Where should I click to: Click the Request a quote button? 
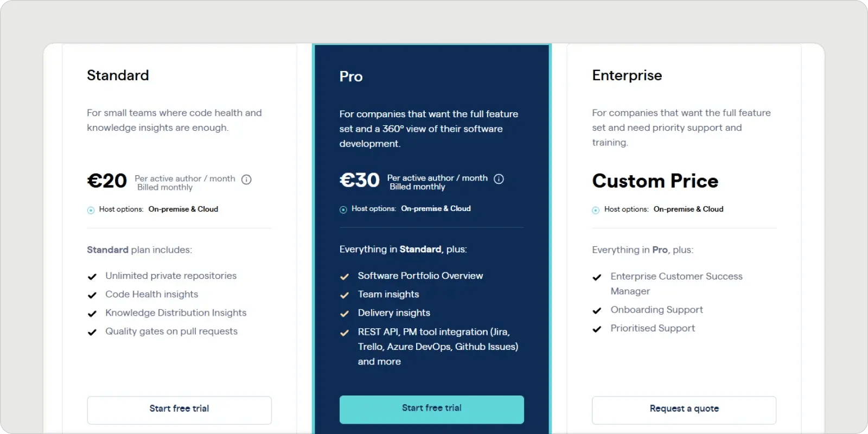click(684, 410)
